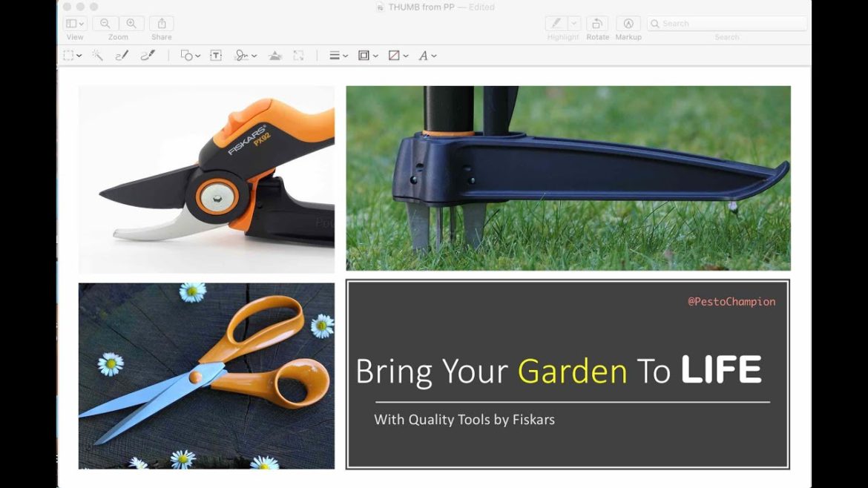Viewport: 868px width, 488px height.
Task: Click the Adjust Color icon
Action: pos(275,55)
